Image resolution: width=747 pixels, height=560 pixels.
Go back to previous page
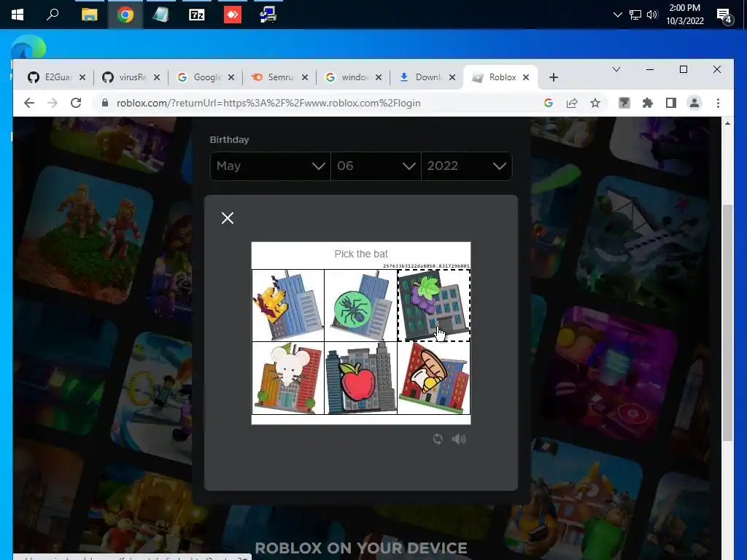(x=29, y=103)
